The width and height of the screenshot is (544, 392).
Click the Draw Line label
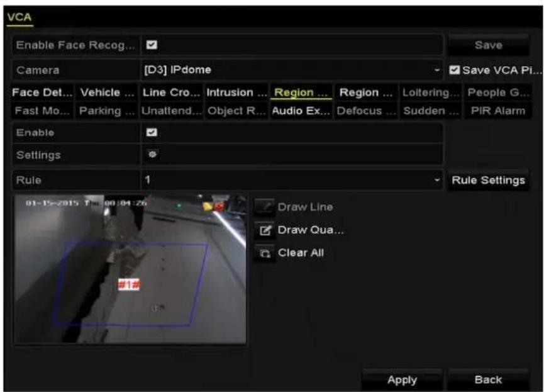pos(305,207)
